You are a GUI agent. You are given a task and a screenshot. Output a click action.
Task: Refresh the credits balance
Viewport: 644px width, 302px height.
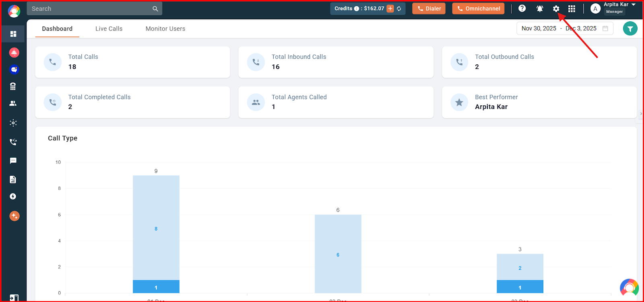click(399, 8)
